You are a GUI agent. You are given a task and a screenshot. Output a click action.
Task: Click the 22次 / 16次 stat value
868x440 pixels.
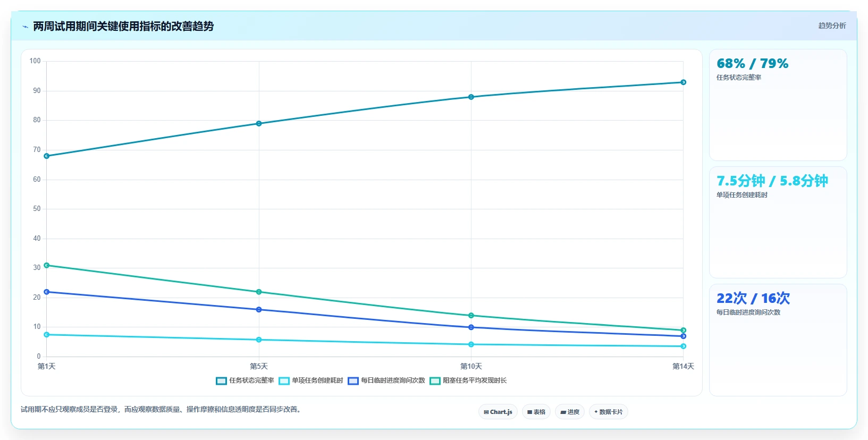[753, 299]
